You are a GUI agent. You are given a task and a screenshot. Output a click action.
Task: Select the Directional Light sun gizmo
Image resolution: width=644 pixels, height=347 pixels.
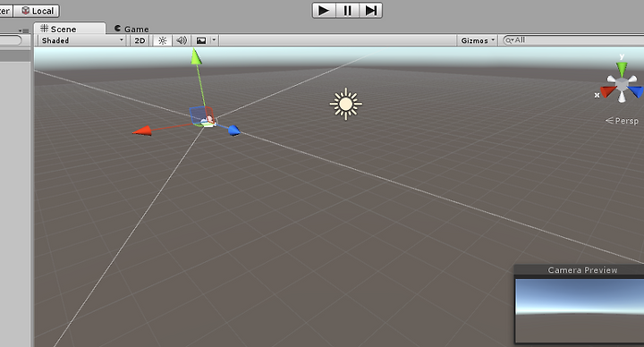point(346,104)
